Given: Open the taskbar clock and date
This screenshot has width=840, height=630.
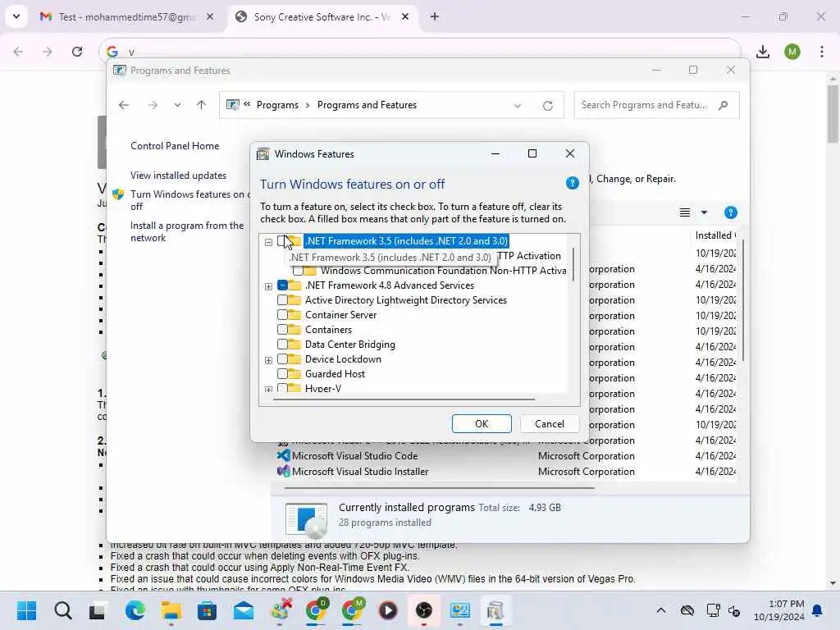Looking at the screenshot, I should 779,610.
